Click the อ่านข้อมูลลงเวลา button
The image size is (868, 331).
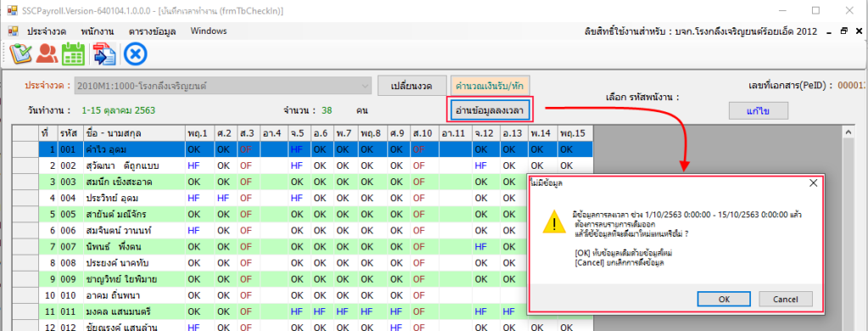[x=491, y=111]
